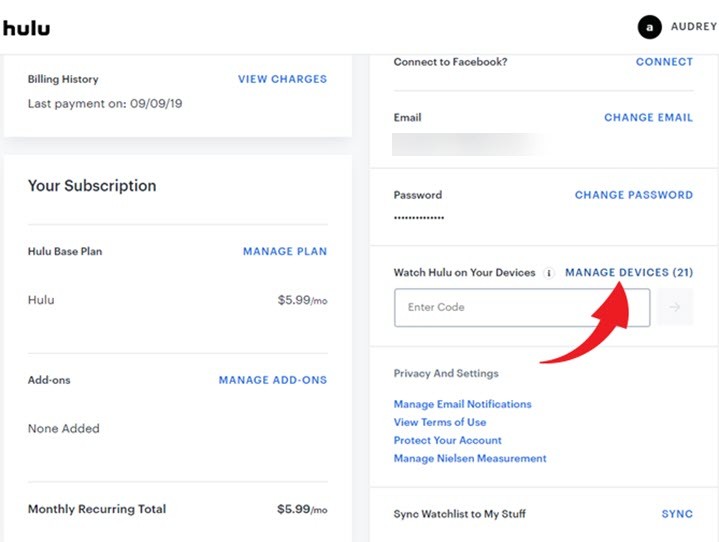This screenshot has height=542, width=719.
Task: Open Manage Email Notifications link
Action: click(462, 404)
